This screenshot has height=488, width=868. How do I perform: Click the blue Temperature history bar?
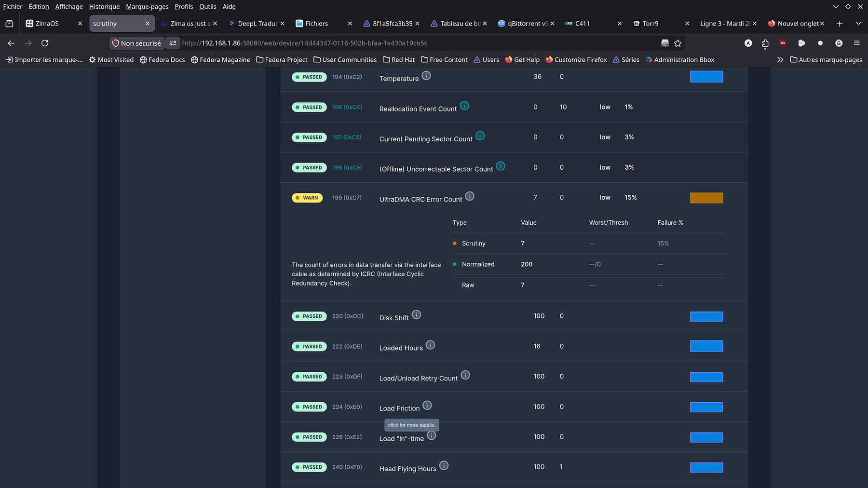[706, 77]
